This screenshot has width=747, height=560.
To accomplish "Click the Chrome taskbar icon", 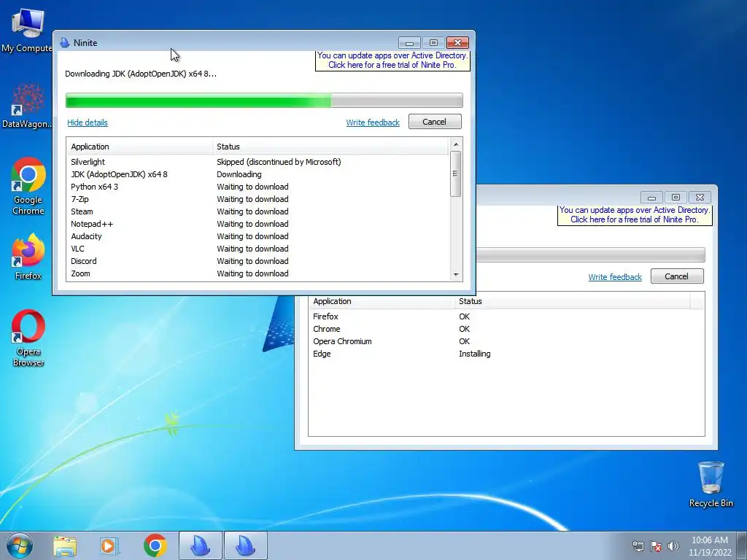I will [155, 545].
